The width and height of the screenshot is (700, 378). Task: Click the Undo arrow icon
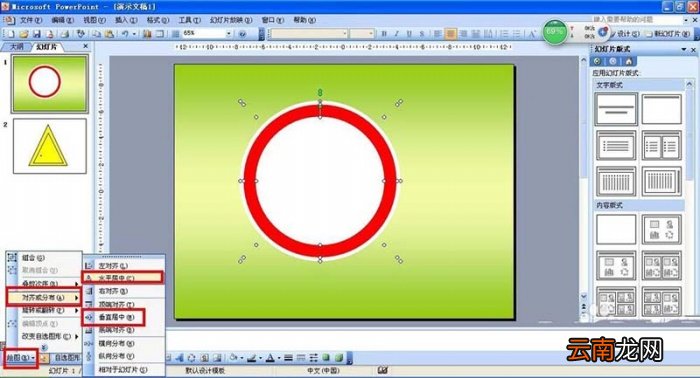(x=125, y=34)
